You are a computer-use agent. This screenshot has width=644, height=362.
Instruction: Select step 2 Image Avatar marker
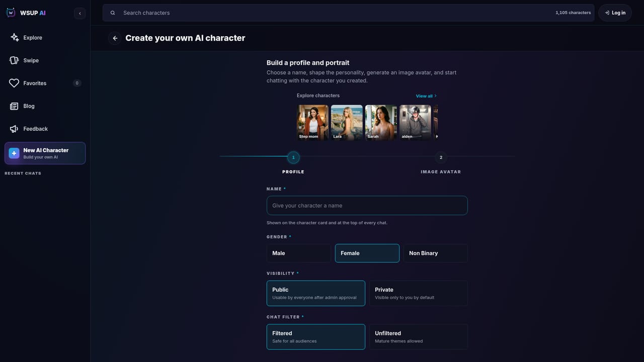441,157
